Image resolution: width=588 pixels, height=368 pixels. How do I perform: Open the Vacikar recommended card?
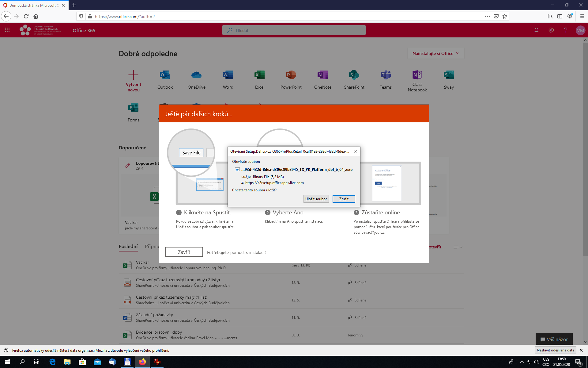tap(139, 195)
